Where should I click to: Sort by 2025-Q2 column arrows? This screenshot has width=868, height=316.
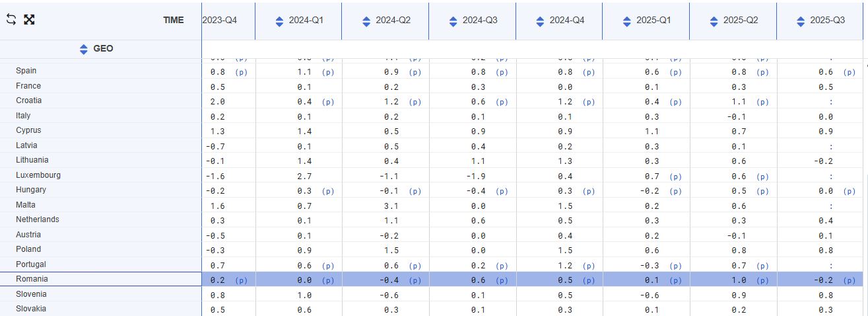click(x=714, y=21)
